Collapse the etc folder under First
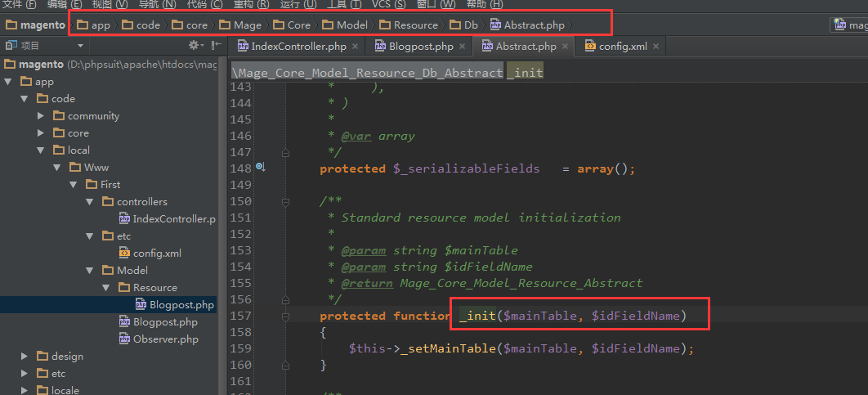The image size is (868, 395). (90, 236)
